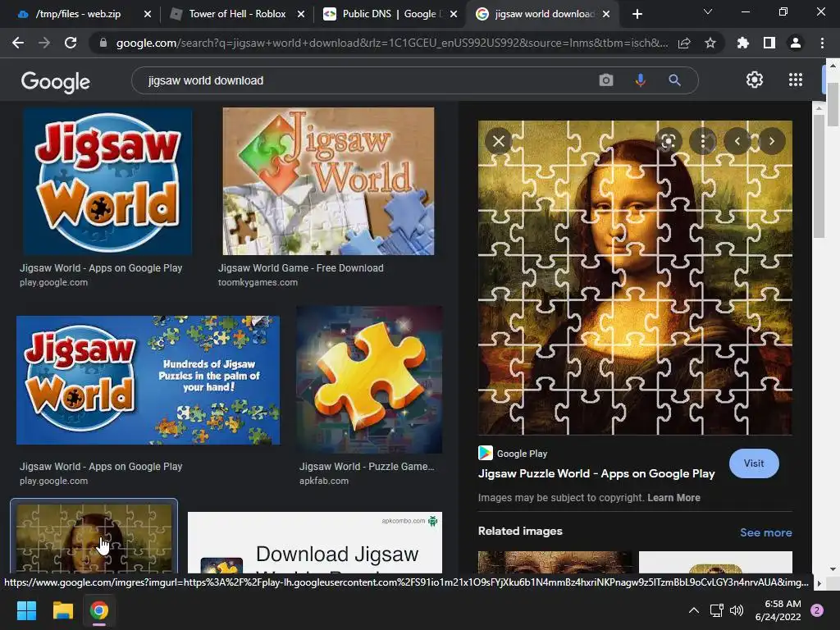Screen dimensions: 840x630
Task: Close the Public DNS tab
Action: point(454,14)
